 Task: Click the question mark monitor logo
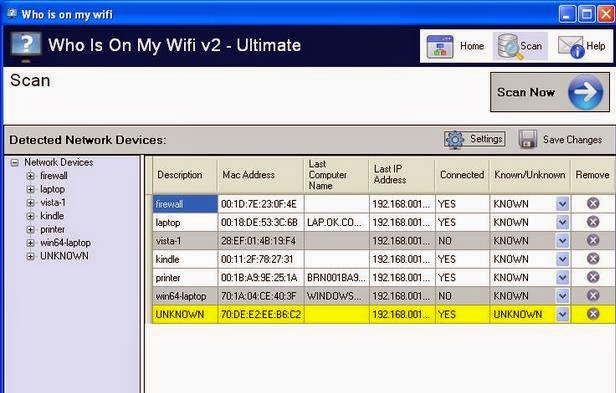26,46
